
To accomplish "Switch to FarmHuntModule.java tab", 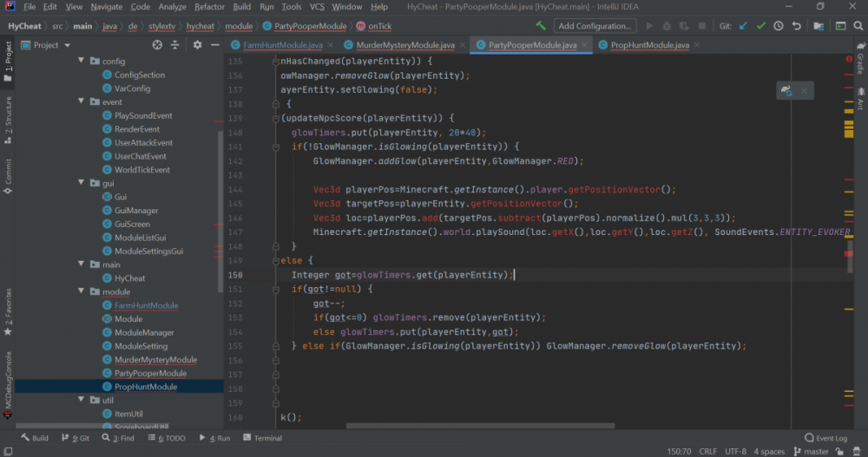I will 283,45.
